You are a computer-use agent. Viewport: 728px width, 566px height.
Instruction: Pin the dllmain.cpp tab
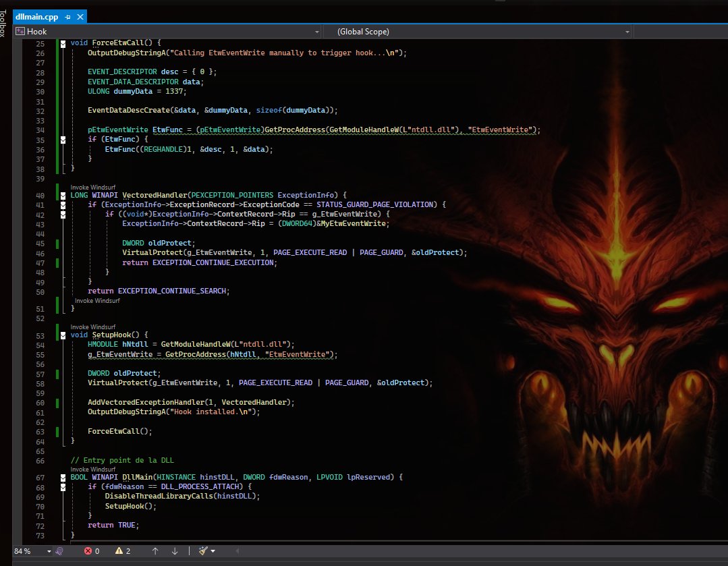(x=67, y=17)
